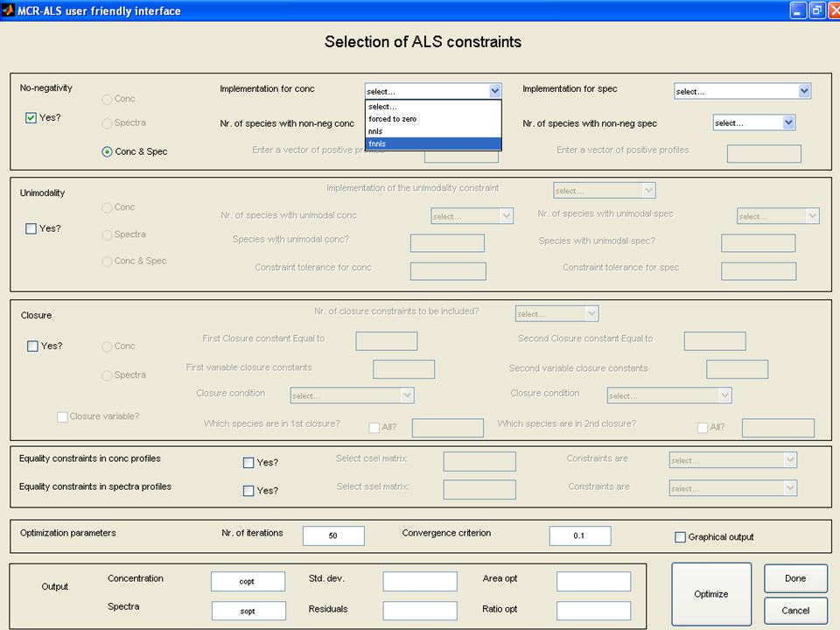840x630 pixels.
Task: Open Nr. of species with non-neg spec dropdown
Action: tap(753, 122)
